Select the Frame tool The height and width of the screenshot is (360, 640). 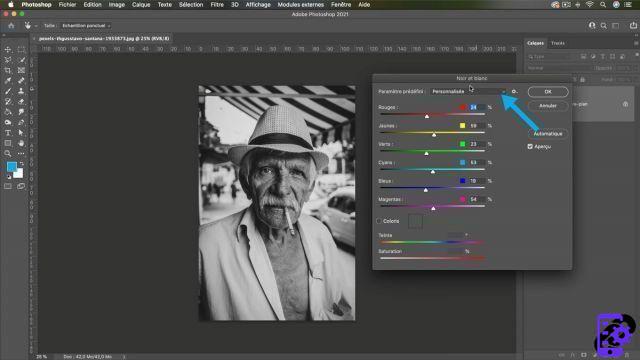point(21,70)
